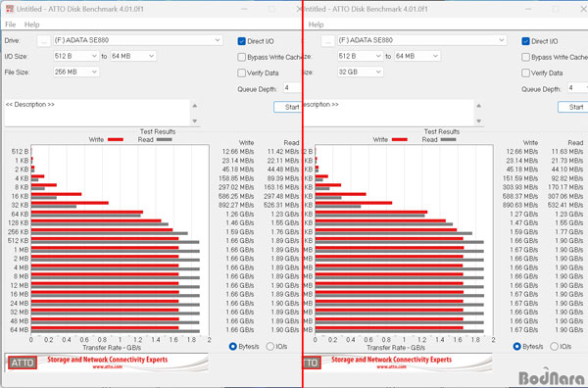Click ATTO Storage banner in left window

coord(107,363)
